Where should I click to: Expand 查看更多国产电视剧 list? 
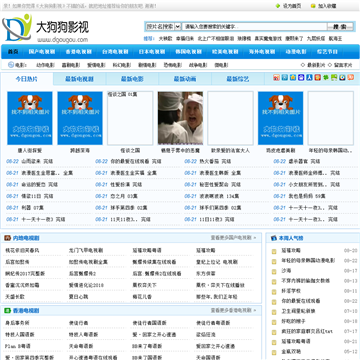[x=233, y=238]
